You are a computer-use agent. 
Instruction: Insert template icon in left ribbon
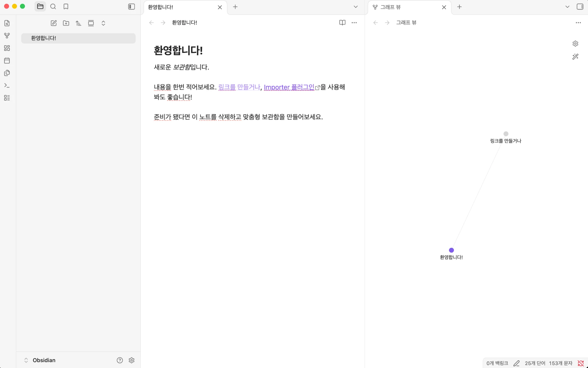click(7, 73)
